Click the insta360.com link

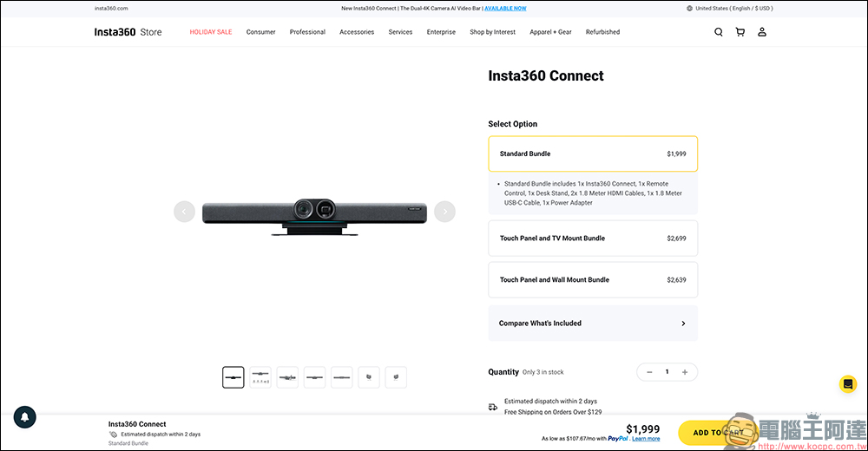[111, 9]
